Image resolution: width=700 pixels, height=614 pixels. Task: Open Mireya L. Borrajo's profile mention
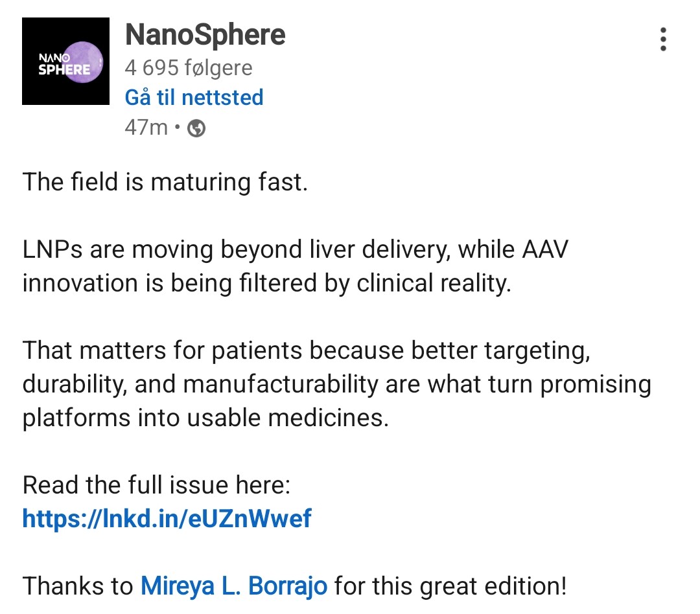[234, 586]
